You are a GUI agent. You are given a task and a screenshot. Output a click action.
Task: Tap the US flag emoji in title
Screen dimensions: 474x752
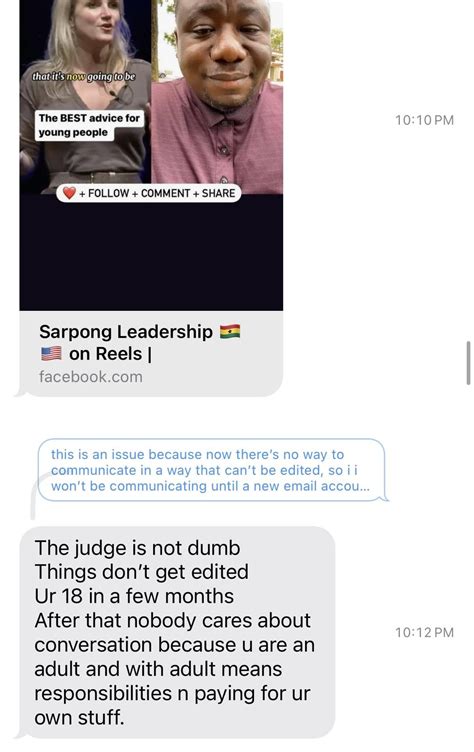point(51,354)
